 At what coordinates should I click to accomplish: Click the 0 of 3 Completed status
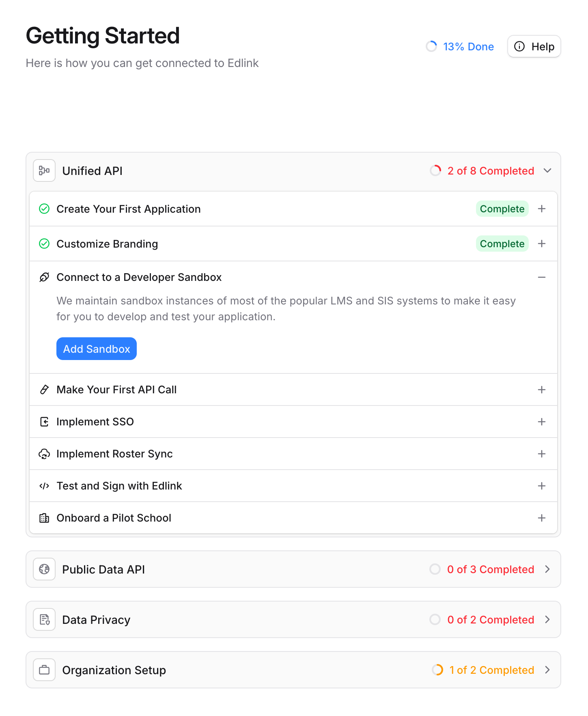491,569
